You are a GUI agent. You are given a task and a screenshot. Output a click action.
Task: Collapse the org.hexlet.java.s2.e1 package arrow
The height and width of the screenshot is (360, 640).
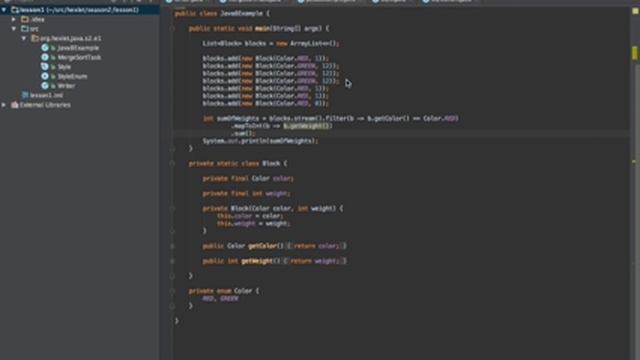pyautogui.click(x=24, y=38)
